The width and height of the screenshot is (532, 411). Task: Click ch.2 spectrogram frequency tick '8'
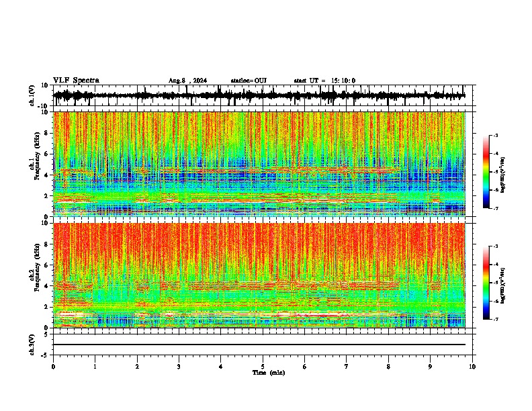46,244
